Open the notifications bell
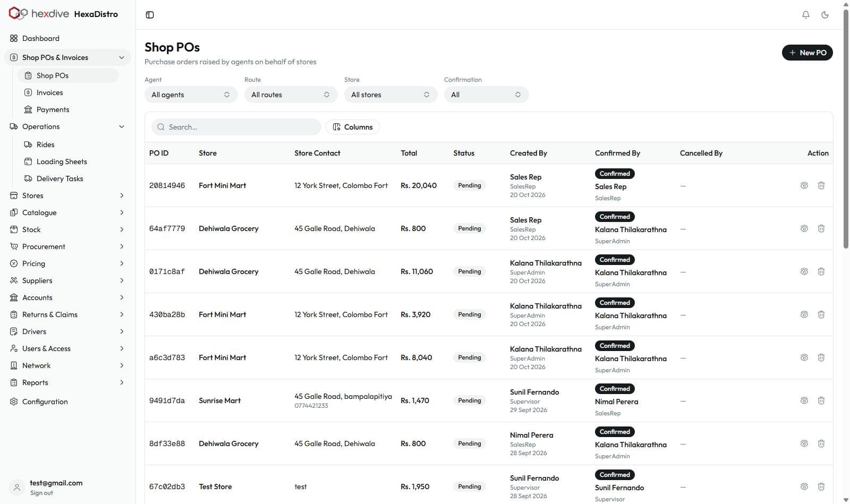The image size is (850, 504). click(x=806, y=15)
